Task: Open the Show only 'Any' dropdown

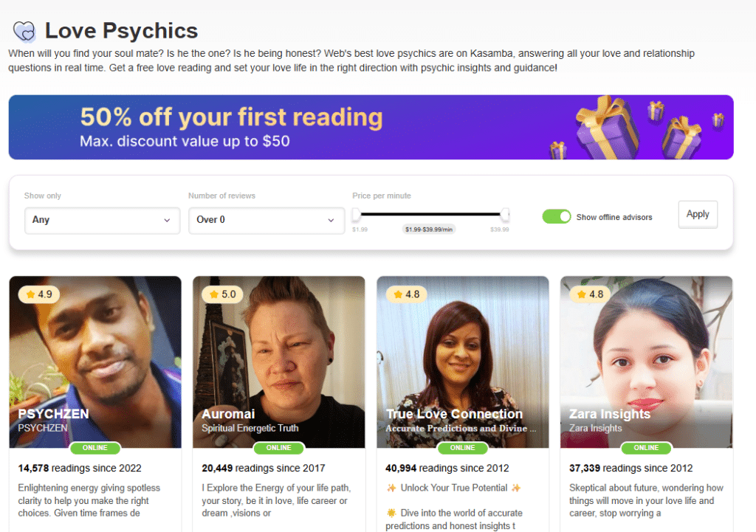Action: click(x=102, y=220)
